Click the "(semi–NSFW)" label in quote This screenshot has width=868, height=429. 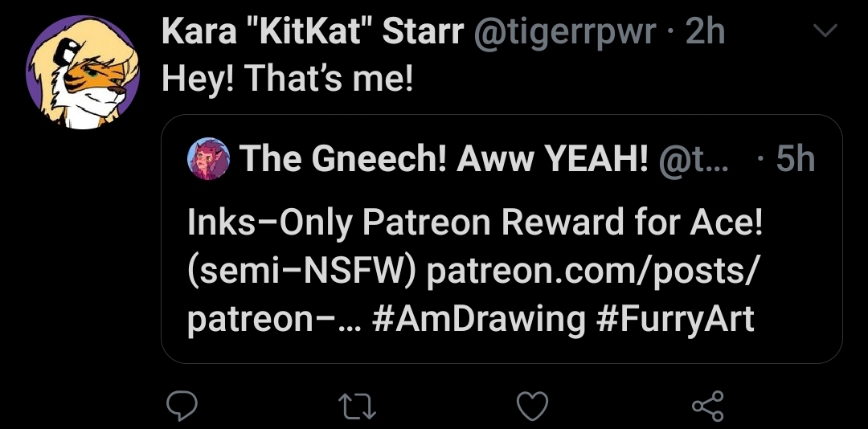coord(301,272)
